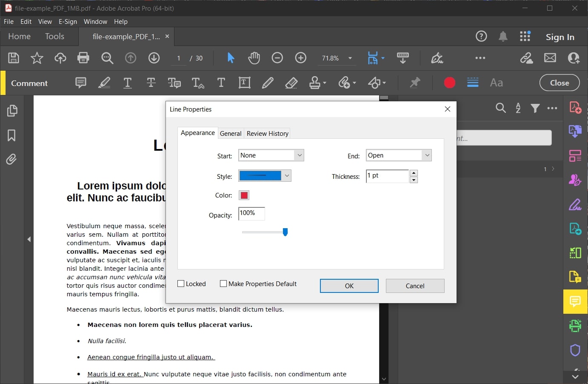This screenshot has width=588, height=384.
Task: Open the Add text box tool
Action: [245, 83]
